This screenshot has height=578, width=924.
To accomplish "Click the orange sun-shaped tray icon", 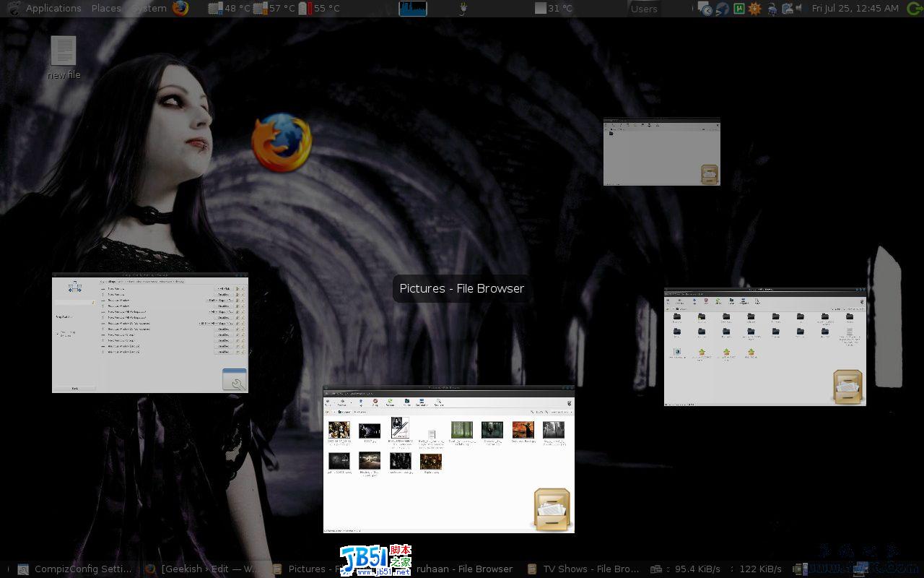I will [x=754, y=9].
